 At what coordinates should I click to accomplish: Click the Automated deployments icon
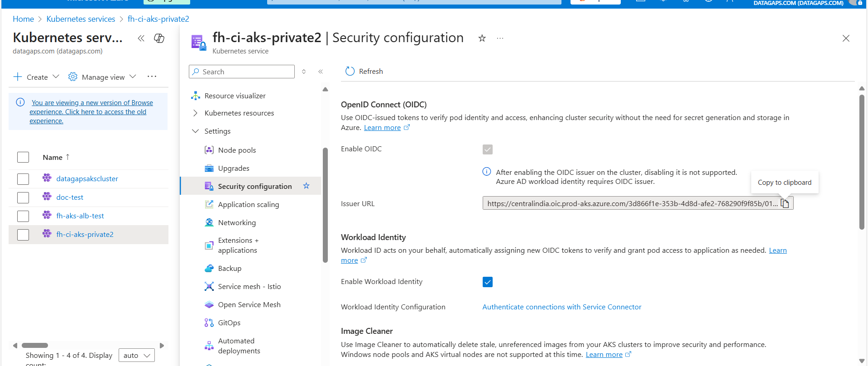pyautogui.click(x=209, y=346)
